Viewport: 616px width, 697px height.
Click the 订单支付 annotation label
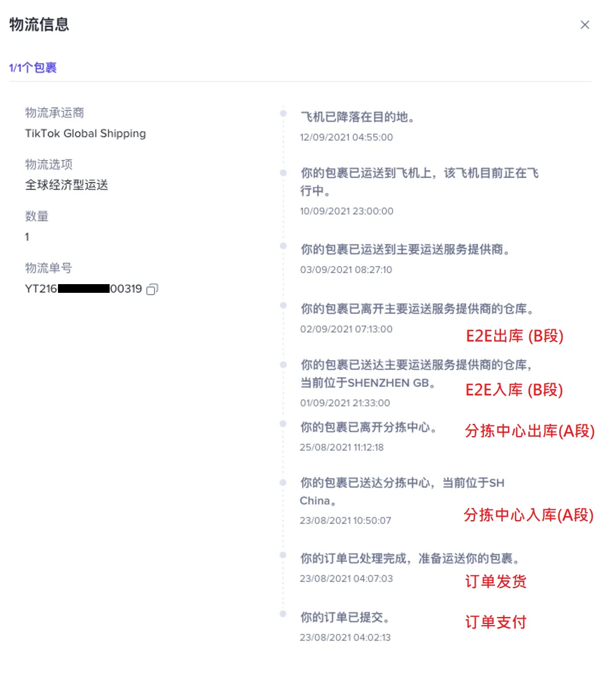pyautogui.click(x=496, y=622)
